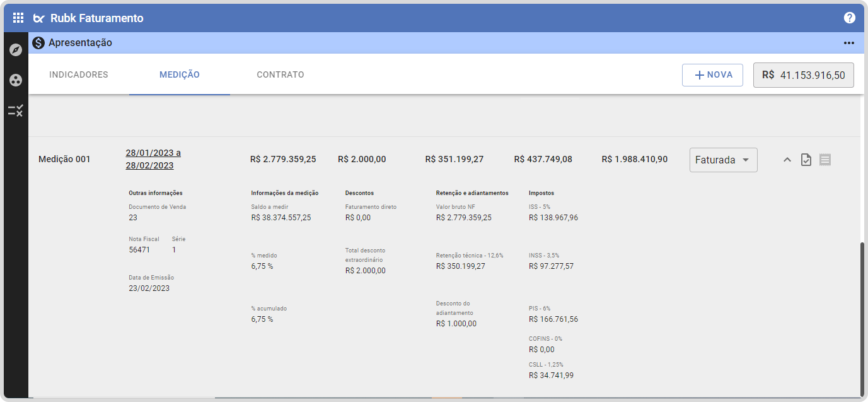Click the Saldo a medir R$ 38.374.557,25
This screenshot has height=402, width=868.
pos(281,218)
